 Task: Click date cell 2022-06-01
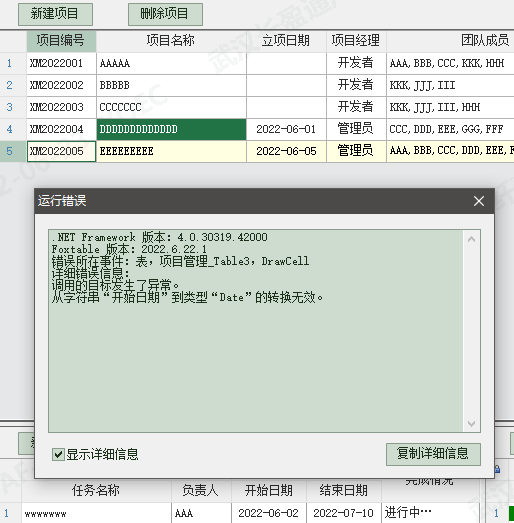tap(287, 129)
